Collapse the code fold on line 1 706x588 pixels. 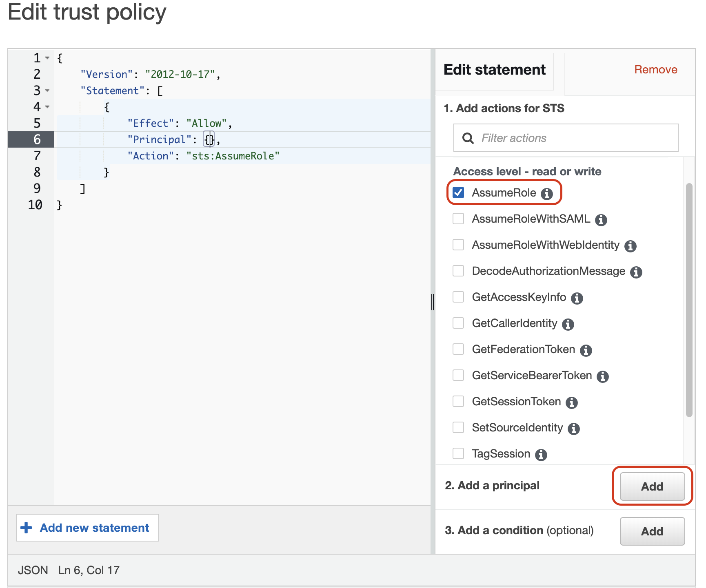click(47, 58)
